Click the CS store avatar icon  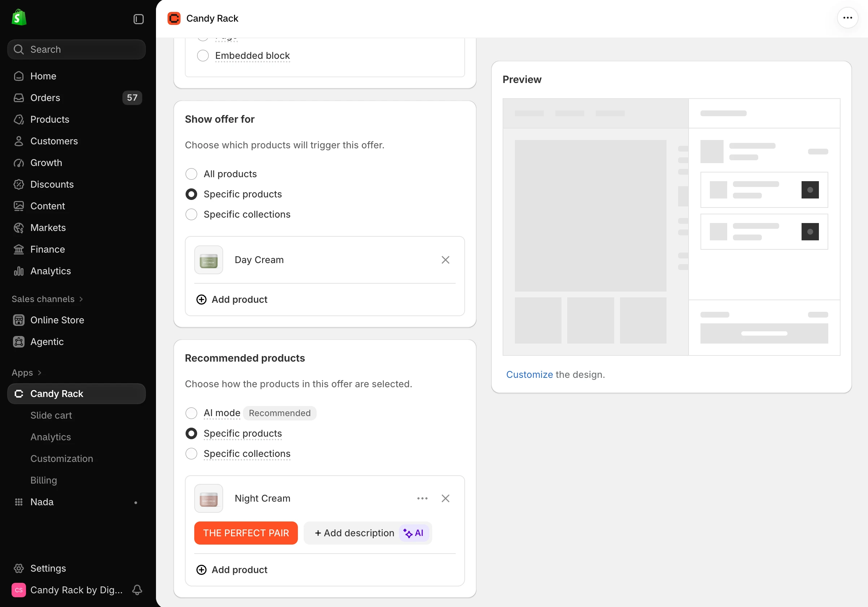point(18,590)
